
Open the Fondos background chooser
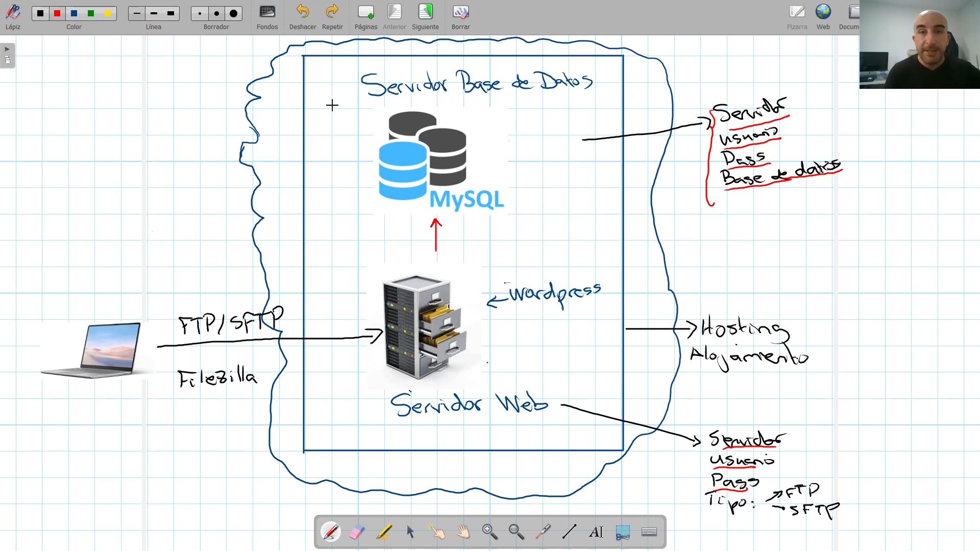[x=267, y=17]
